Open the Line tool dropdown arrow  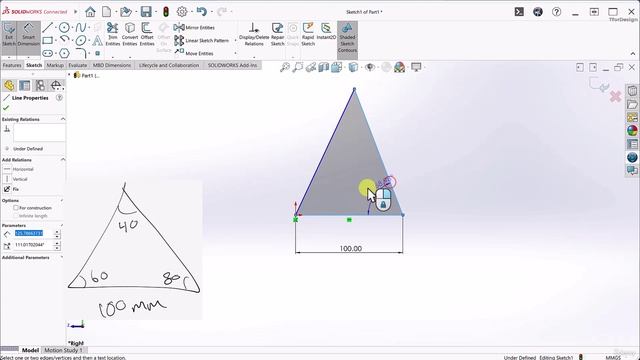tap(56, 28)
